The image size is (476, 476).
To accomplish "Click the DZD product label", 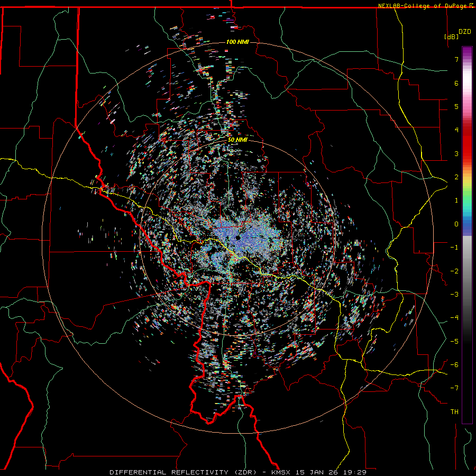I will [465, 32].
